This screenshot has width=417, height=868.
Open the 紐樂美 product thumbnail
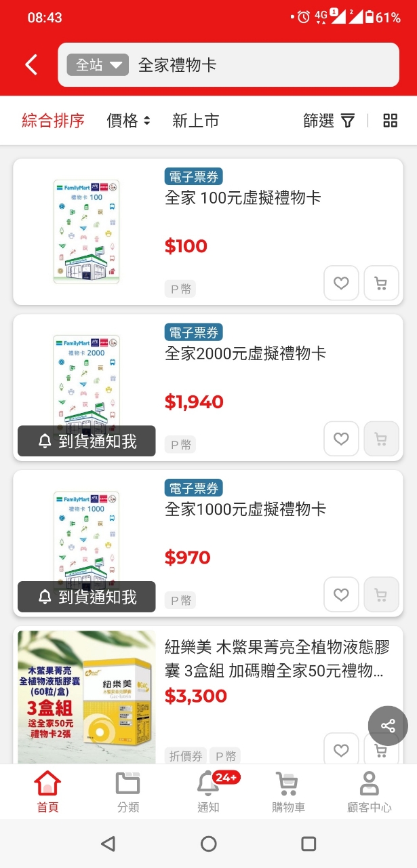pos(87,696)
